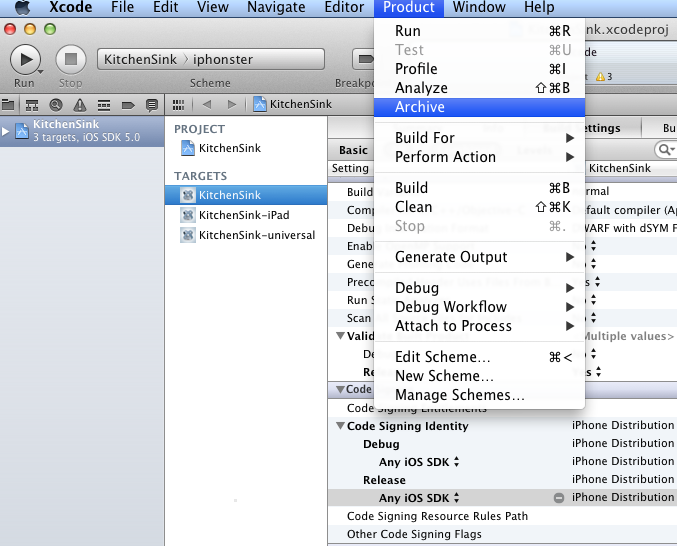Click the related files grid icon
Viewport: 677px width, 546px height.
(x=178, y=104)
